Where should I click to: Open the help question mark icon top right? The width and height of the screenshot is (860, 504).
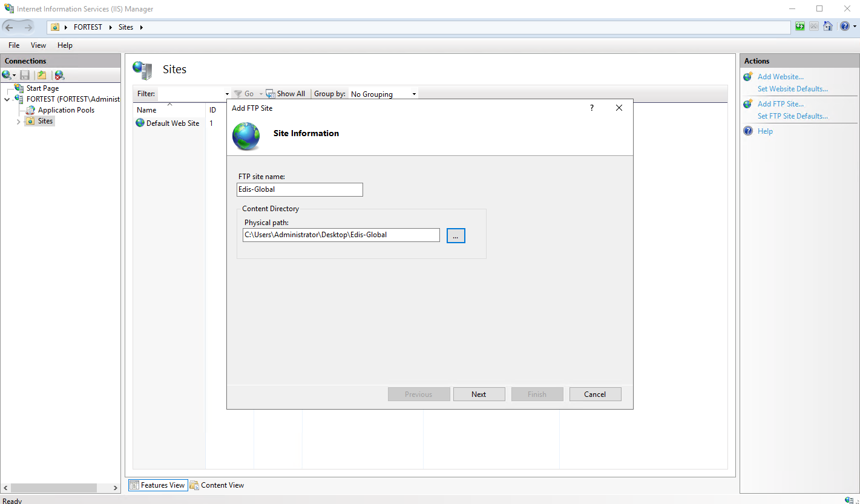click(x=845, y=27)
